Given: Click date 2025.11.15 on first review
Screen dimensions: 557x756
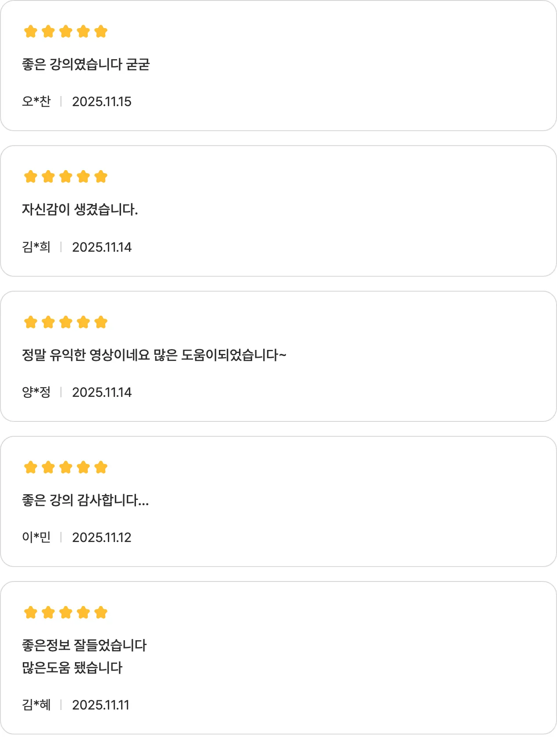Looking at the screenshot, I should coord(102,102).
